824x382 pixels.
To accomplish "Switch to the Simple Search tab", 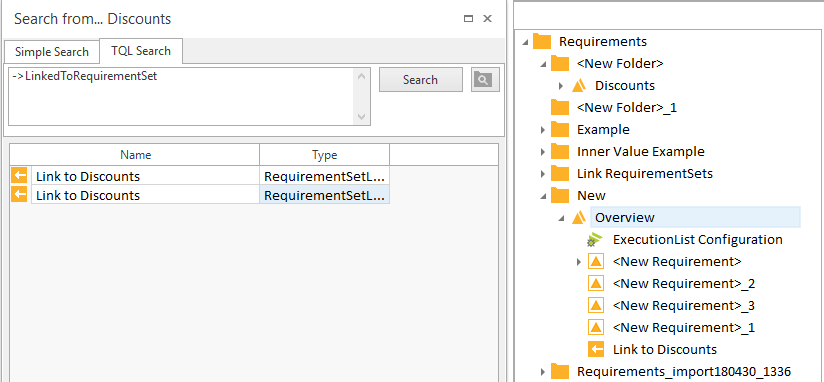I will click(52, 52).
